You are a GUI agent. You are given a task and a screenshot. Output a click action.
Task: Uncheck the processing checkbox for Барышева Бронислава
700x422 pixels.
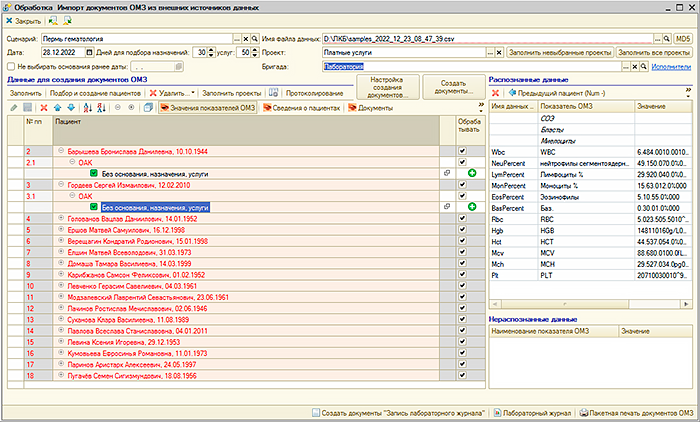click(x=461, y=151)
